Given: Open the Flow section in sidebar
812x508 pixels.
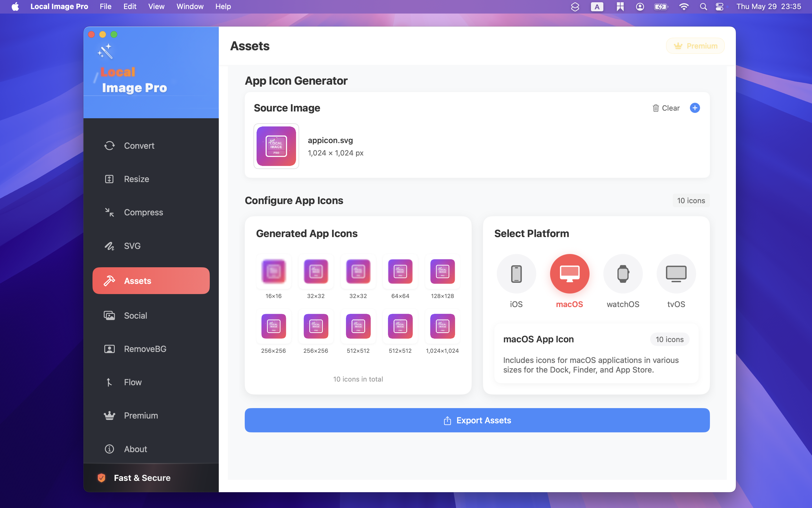Looking at the screenshot, I should pos(151,382).
